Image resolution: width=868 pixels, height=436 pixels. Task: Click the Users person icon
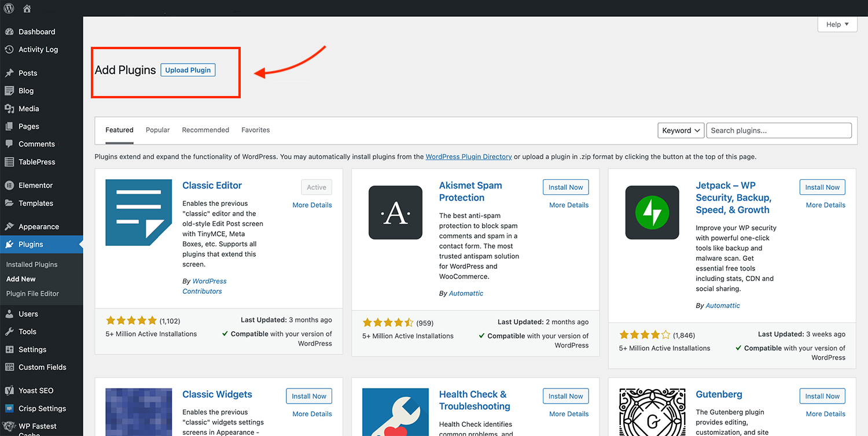(9, 314)
